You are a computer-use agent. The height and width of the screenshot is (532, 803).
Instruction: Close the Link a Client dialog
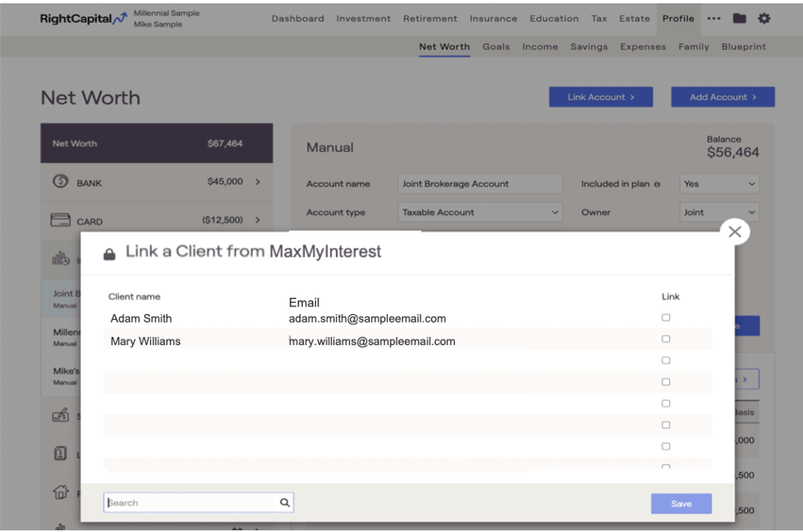coord(734,232)
